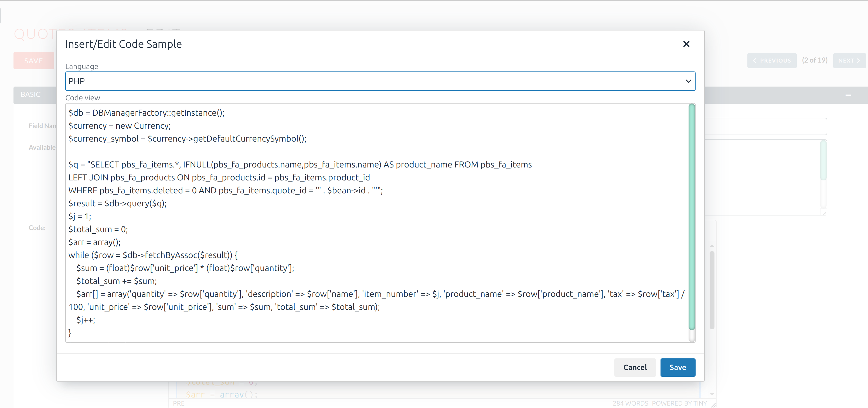Click the Cancel button
The height and width of the screenshot is (408, 868).
tap(635, 367)
